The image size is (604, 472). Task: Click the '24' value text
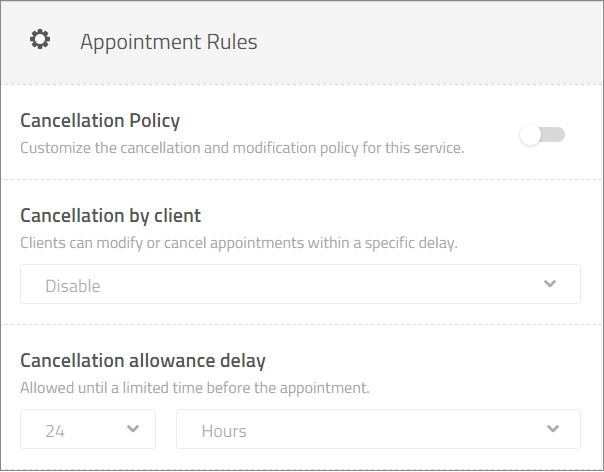(x=55, y=431)
